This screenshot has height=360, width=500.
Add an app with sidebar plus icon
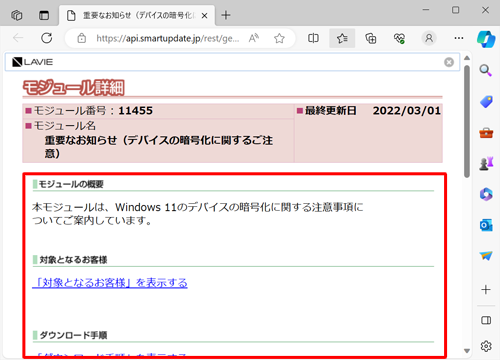[486, 289]
